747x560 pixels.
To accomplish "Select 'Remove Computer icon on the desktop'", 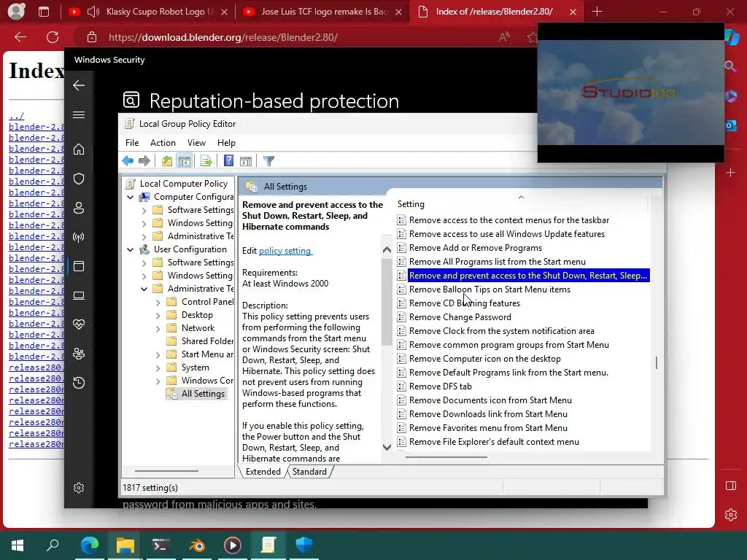I will [485, 359].
